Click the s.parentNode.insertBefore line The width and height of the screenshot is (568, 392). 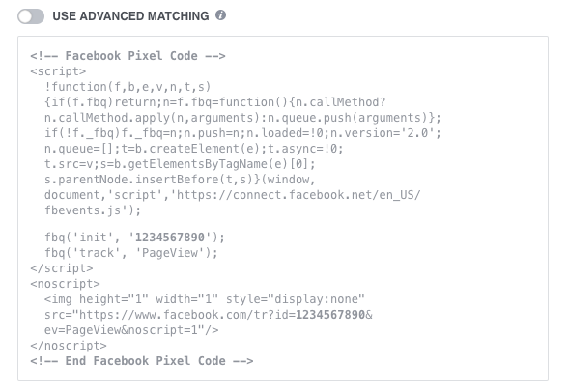point(180,180)
